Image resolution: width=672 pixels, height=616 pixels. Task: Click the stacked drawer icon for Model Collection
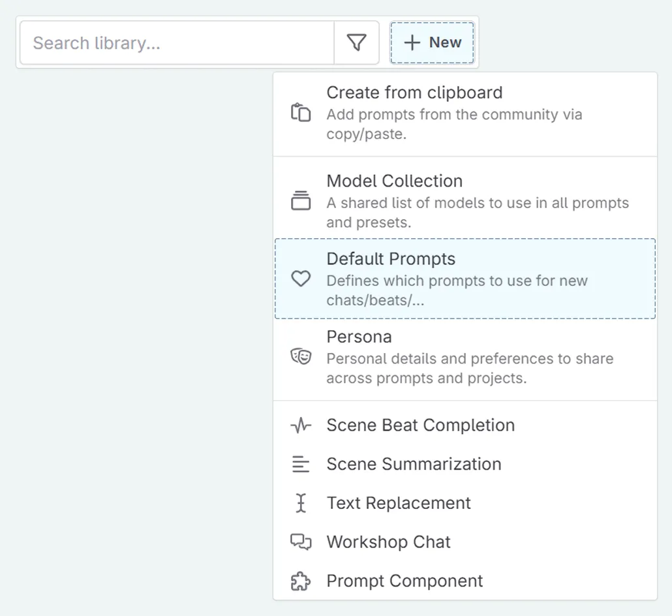click(x=301, y=200)
